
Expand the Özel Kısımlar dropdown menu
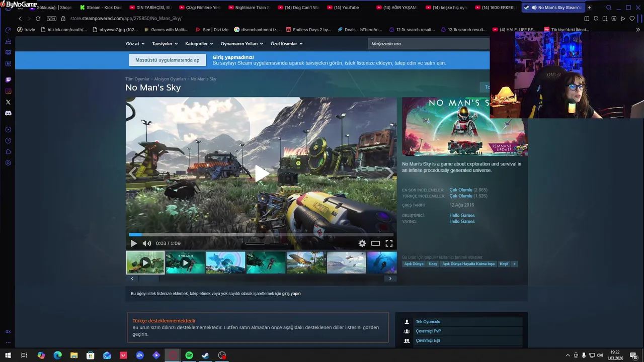point(286,44)
